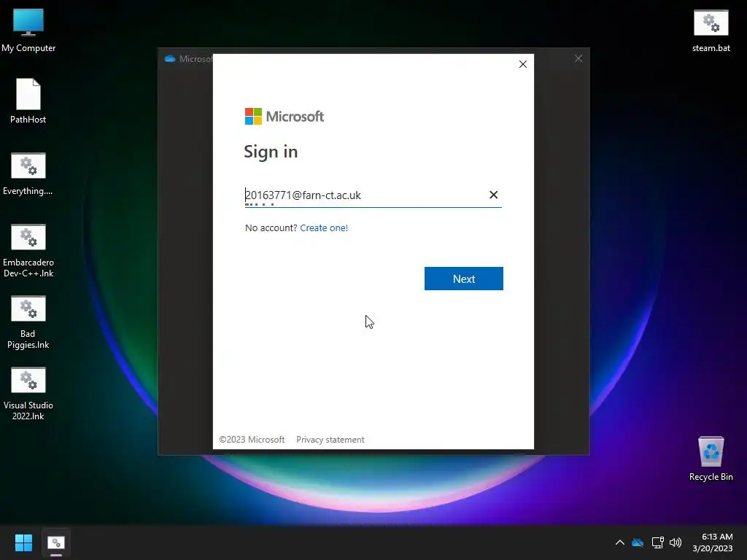Click the OneDrive cloud title bar icon
The image size is (747, 560).
pos(169,59)
